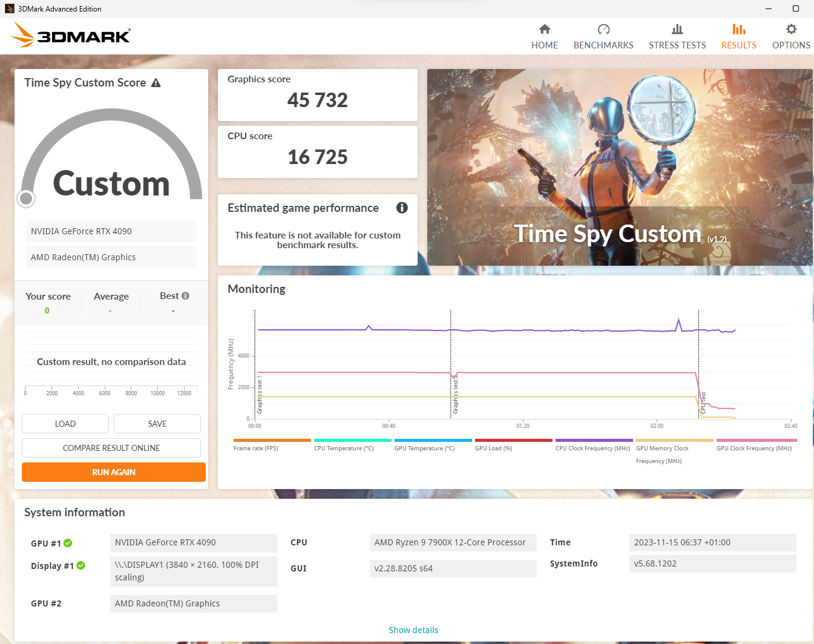Open the Show details link
This screenshot has height=644, width=814.
413,630
